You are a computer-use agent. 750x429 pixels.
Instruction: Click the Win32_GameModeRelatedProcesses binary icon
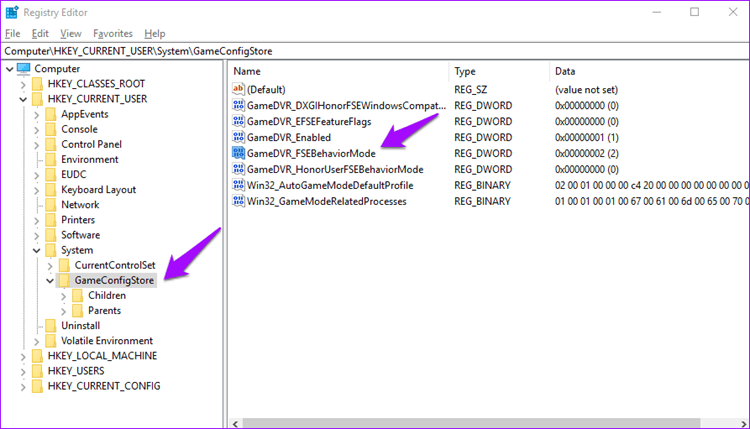pyautogui.click(x=238, y=201)
